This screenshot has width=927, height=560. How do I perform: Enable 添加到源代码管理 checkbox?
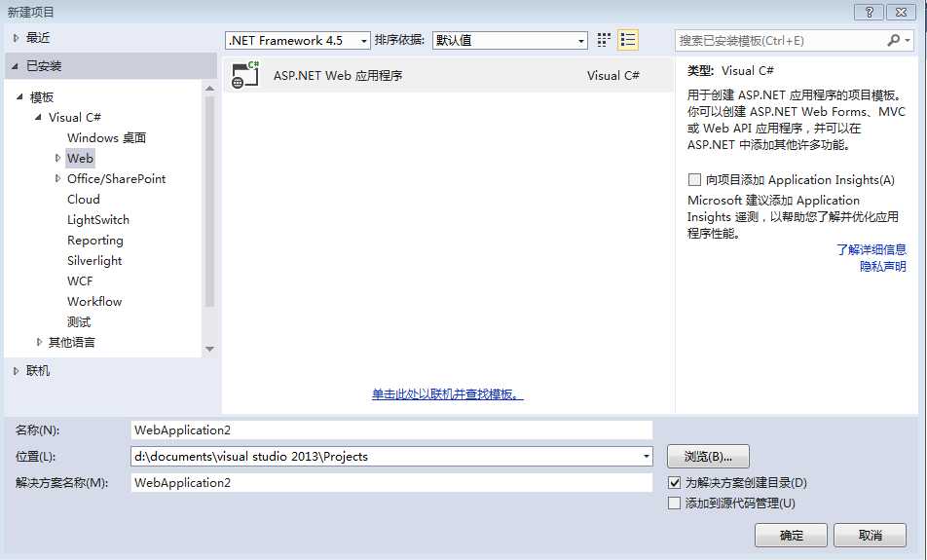point(674,504)
